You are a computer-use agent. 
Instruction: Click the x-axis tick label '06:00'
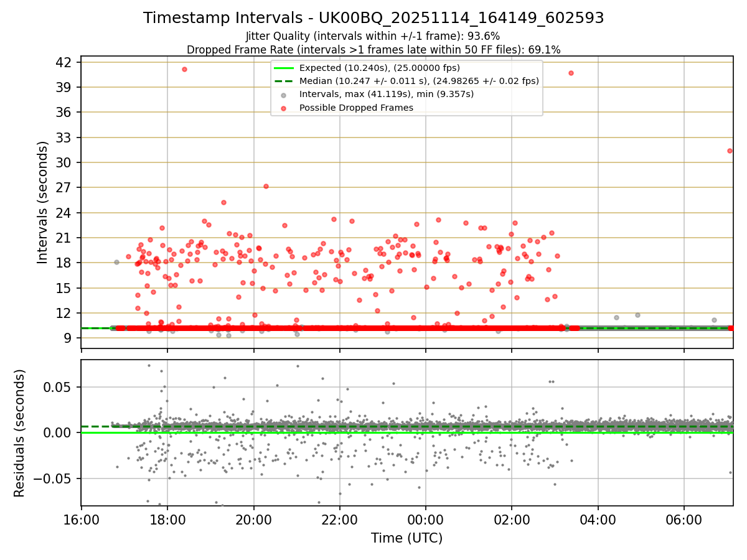coord(684,519)
